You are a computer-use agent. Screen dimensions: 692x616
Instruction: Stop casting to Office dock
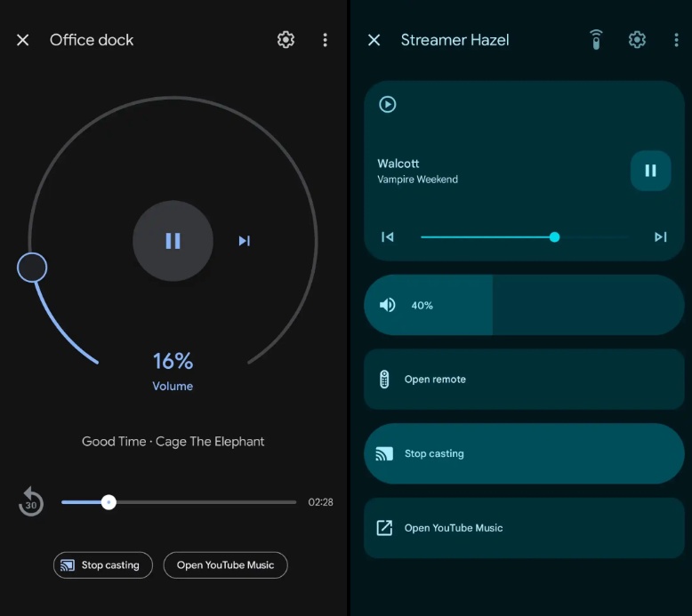[102, 565]
